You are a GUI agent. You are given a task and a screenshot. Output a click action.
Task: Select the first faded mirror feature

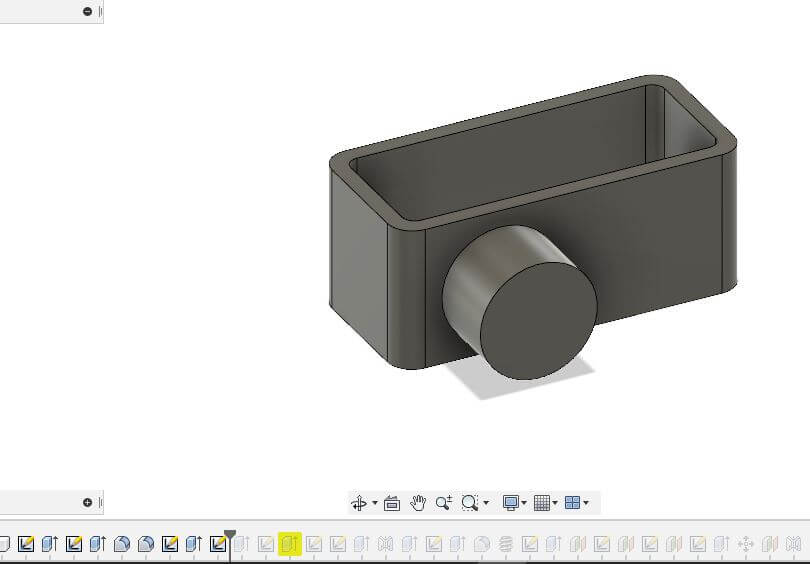pyautogui.click(x=385, y=544)
